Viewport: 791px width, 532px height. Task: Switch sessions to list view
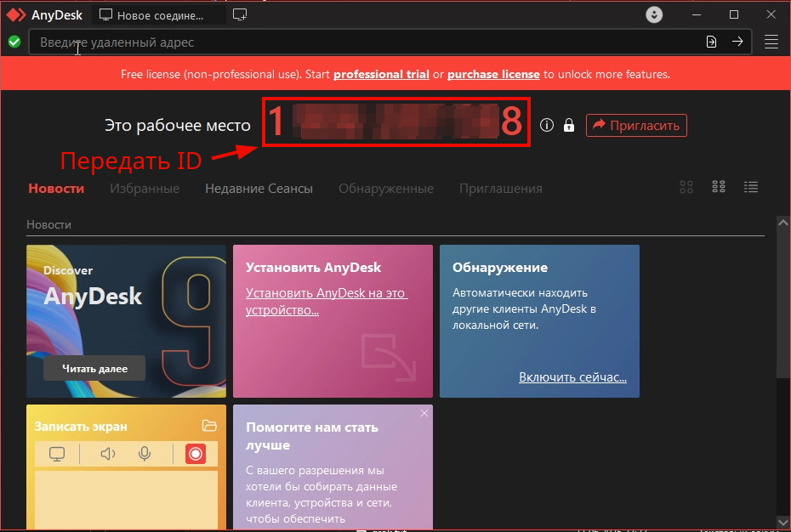pos(751,187)
